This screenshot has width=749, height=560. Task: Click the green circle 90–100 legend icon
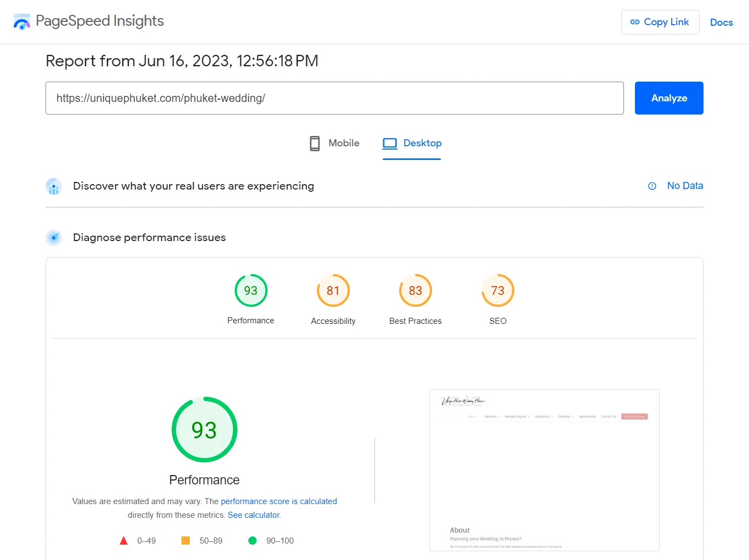pos(253,541)
